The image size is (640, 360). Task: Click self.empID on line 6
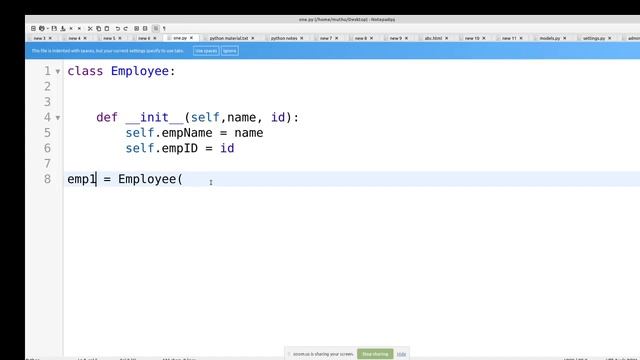pyautogui.click(x=162, y=149)
